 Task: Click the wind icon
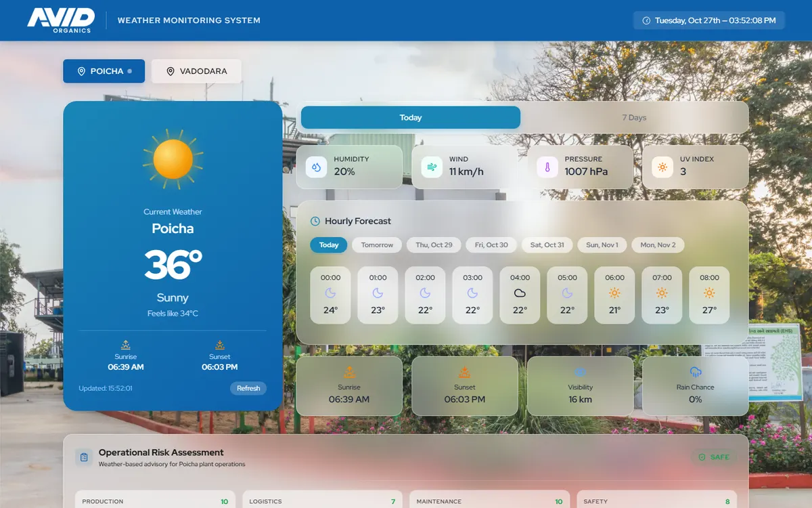(x=432, y=167)
